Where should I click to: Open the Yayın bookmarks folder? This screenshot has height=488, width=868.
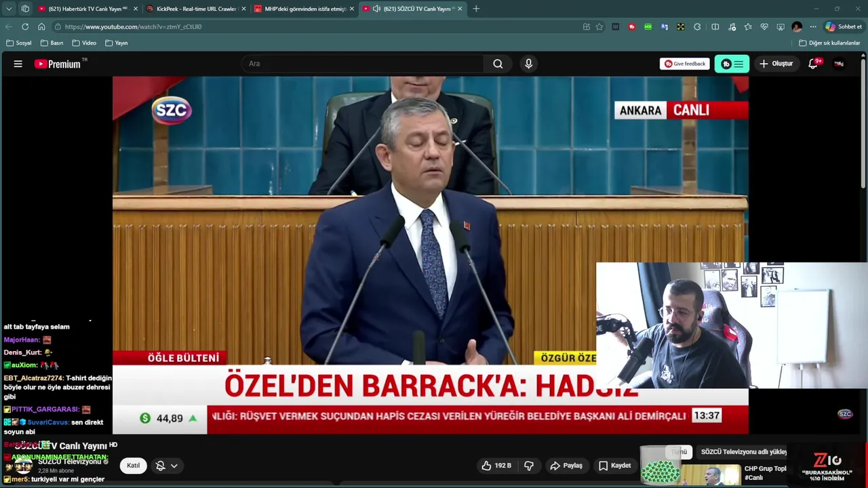[117, 43]
